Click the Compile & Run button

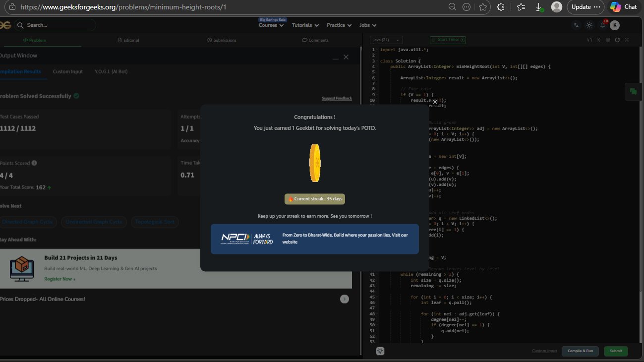pyautogui.click(x=580, y=351)
